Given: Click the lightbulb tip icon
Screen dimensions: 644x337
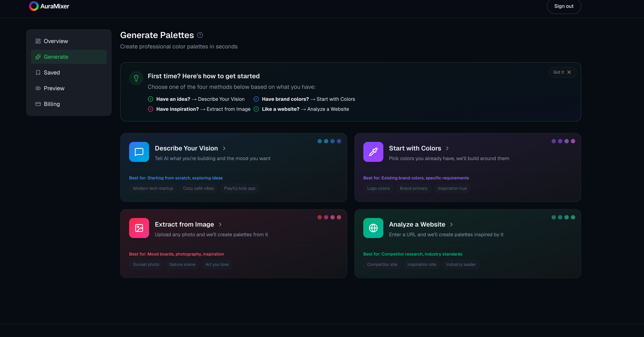Looking at the screenshot, I should point(136,78).
